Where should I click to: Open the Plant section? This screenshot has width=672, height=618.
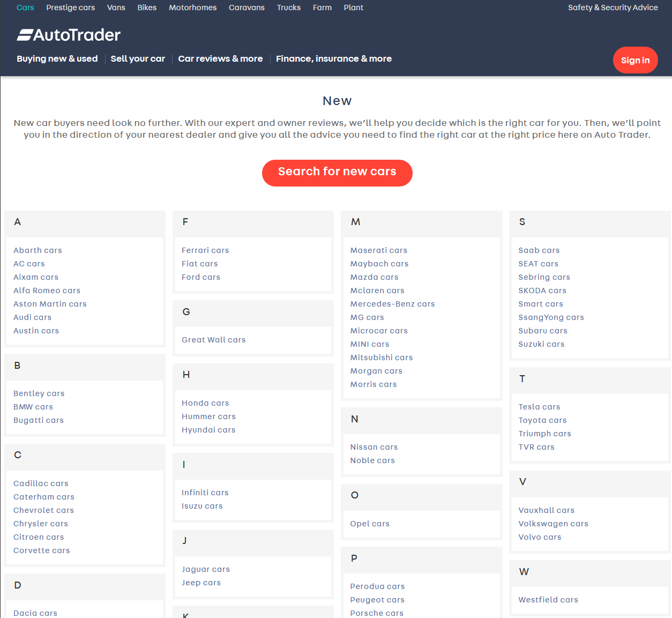(354, 8)
